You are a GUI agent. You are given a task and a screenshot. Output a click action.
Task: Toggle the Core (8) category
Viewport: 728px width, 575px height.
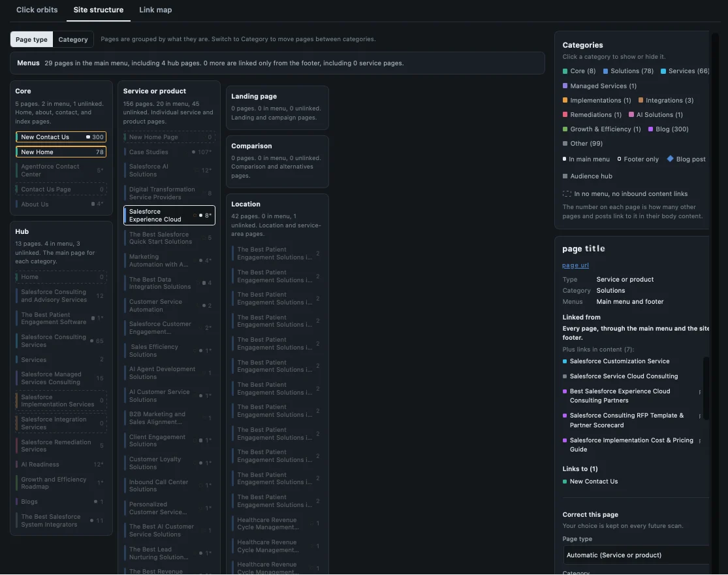(x=579, y=71)
